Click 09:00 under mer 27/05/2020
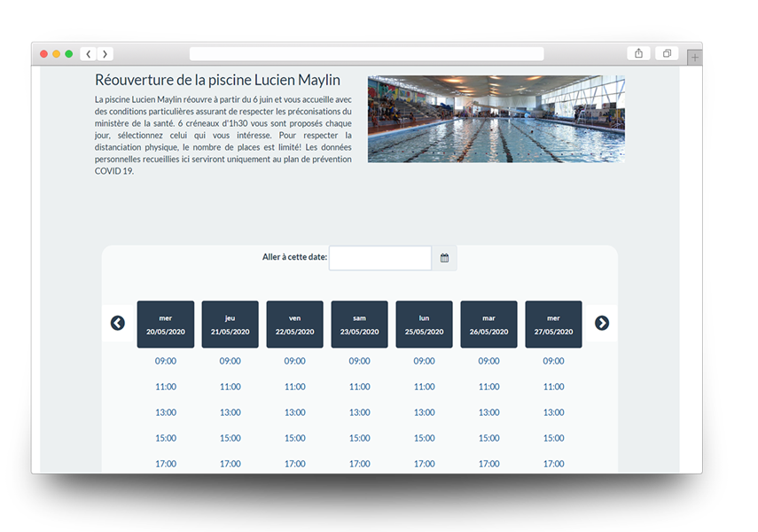The height and width of the screenshot is (532, 758). [x=553, y=361]
